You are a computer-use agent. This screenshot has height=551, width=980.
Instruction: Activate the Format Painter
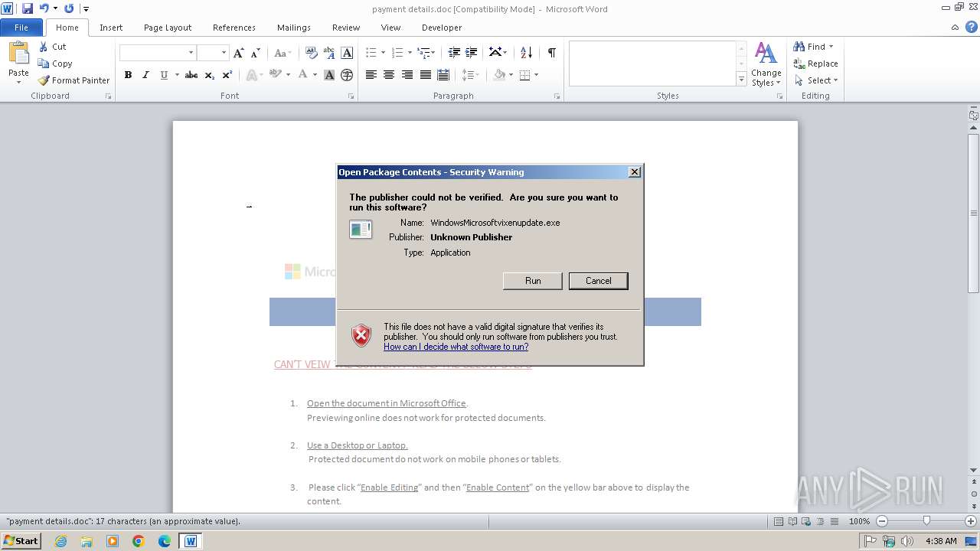73,80
